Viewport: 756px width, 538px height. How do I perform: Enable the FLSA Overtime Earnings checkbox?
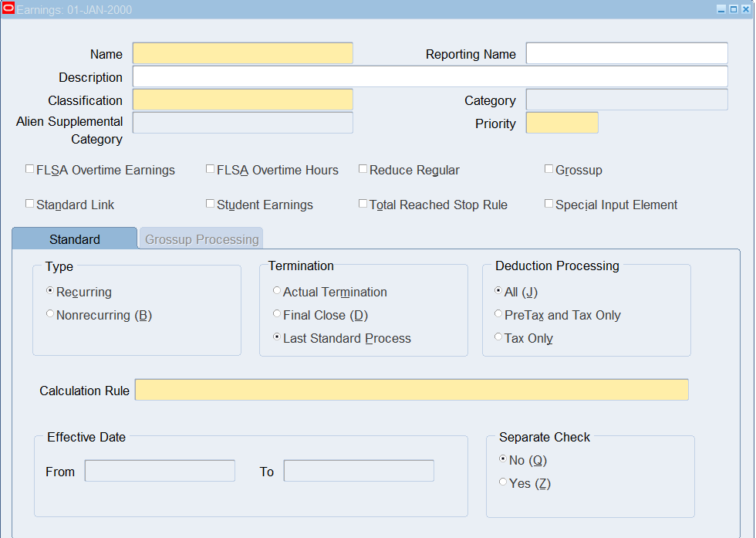click(30, 169)
